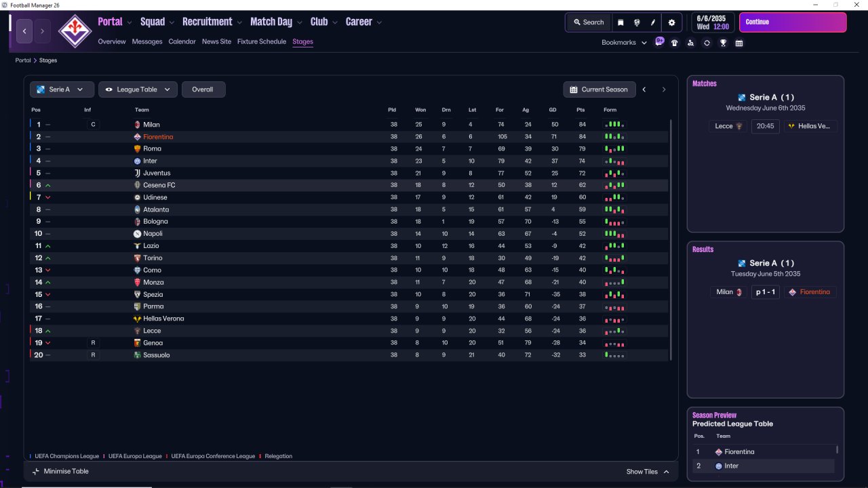Click the Search button
The height and width of the screenshot is (488, 868).
pyautogui.click(x=588, y=22)
